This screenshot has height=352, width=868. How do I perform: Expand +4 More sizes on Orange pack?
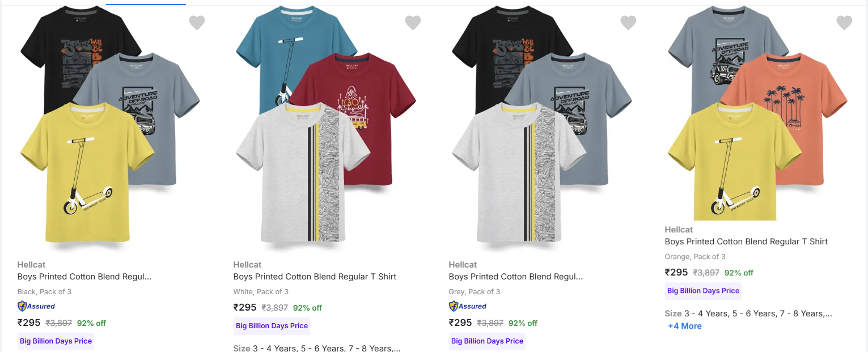[x=685, y=326]
